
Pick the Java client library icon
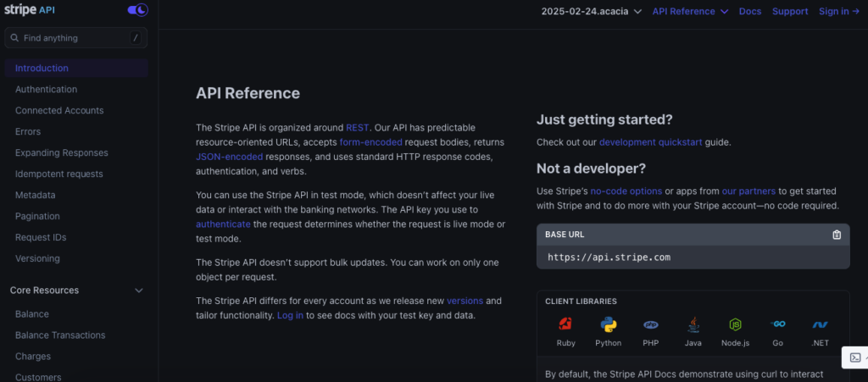click(693, 324)
